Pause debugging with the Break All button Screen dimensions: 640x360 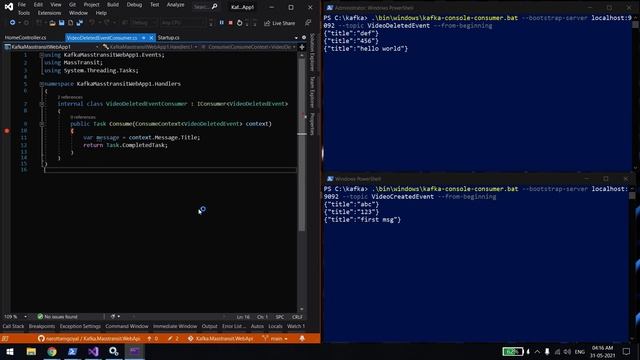[222, 23]
